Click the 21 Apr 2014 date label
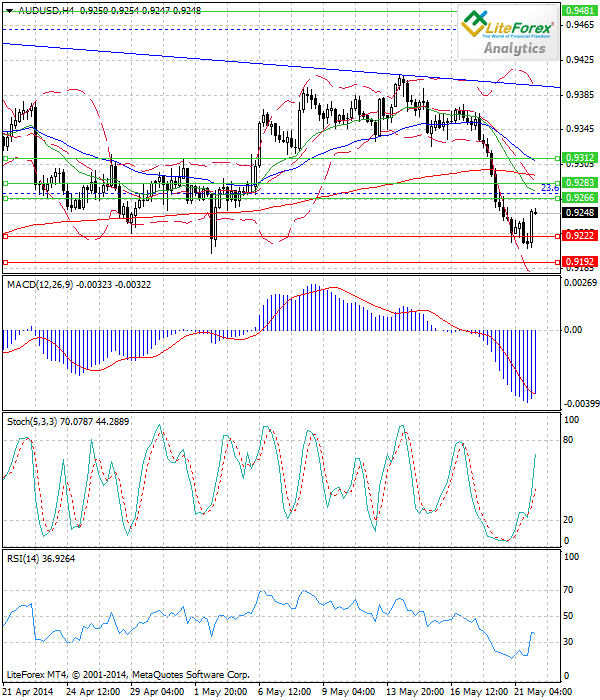 pos(27,691)
